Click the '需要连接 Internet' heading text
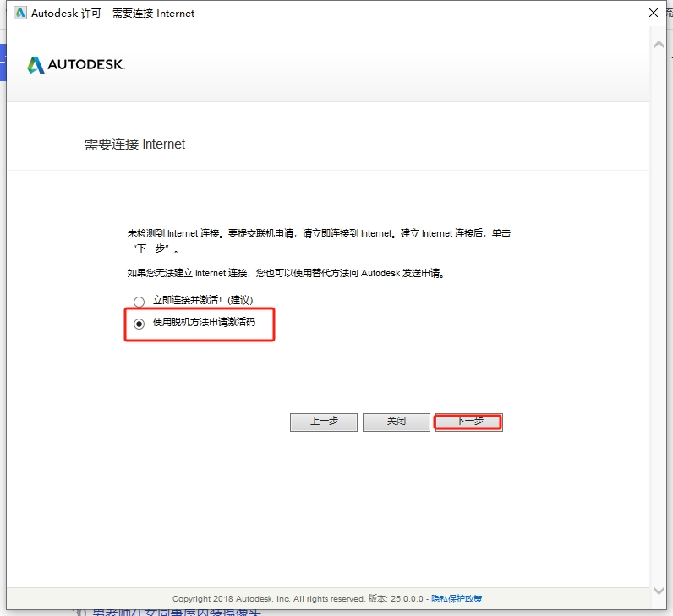673x616 pixels. tap(134, 144)
